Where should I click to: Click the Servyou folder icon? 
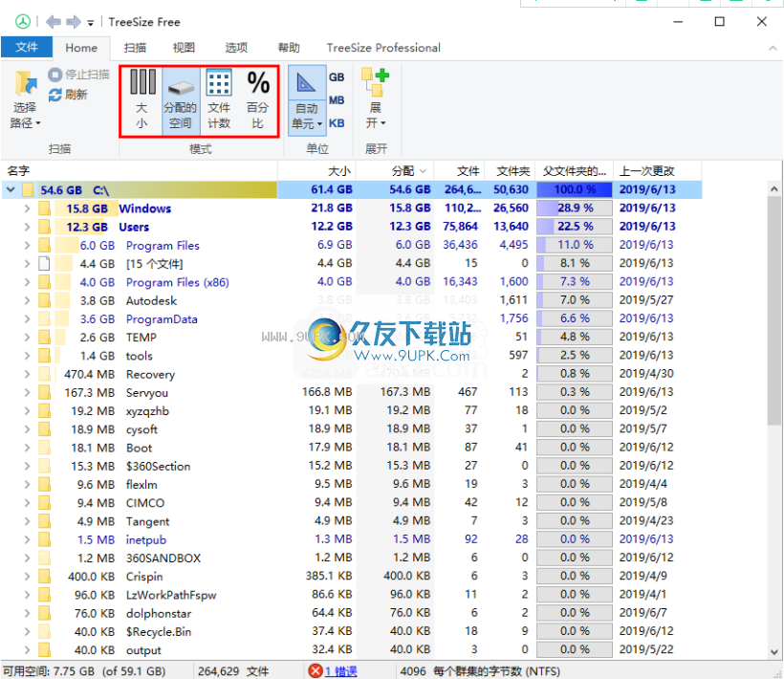[x=45, y=392]
